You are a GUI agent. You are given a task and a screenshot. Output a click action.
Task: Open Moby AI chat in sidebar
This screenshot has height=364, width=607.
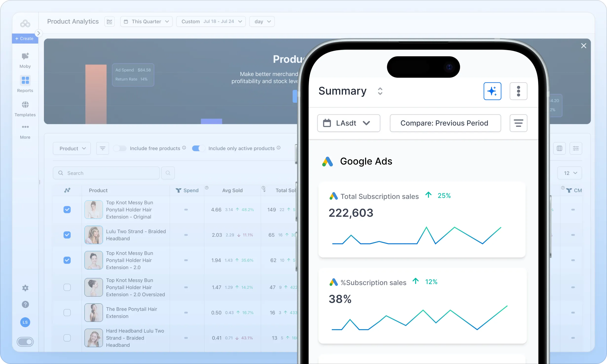pos(25,56)
